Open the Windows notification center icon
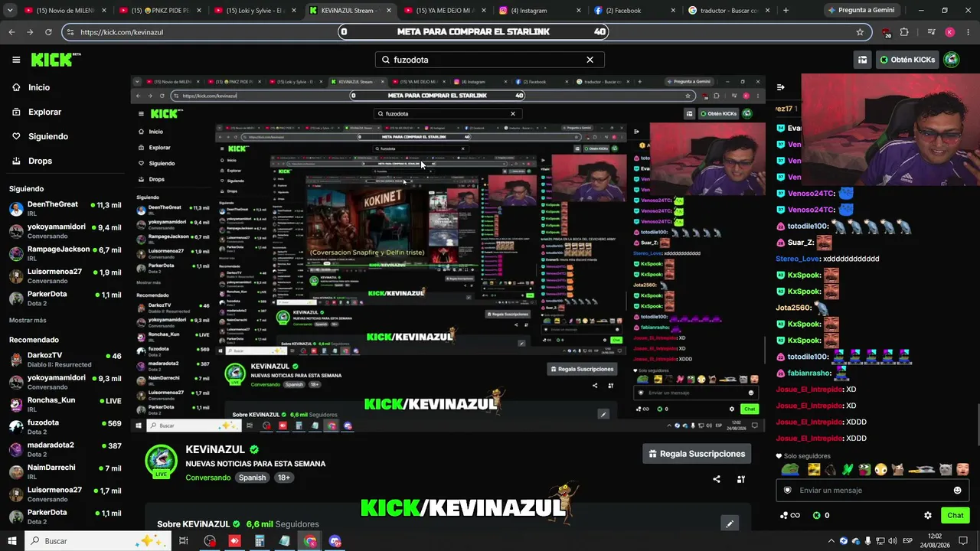This screenshot has height=551, width=980. pos(963,541)
